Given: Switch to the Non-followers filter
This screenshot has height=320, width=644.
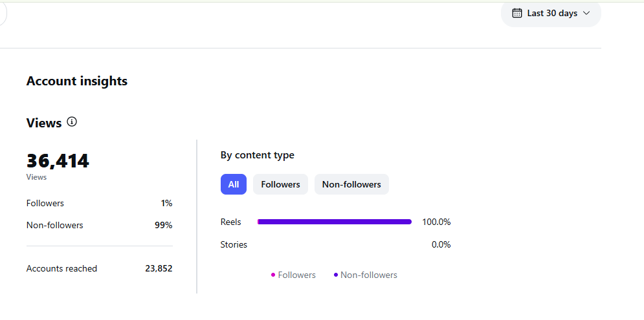Looking at the screenshot, I should [351, 184].
